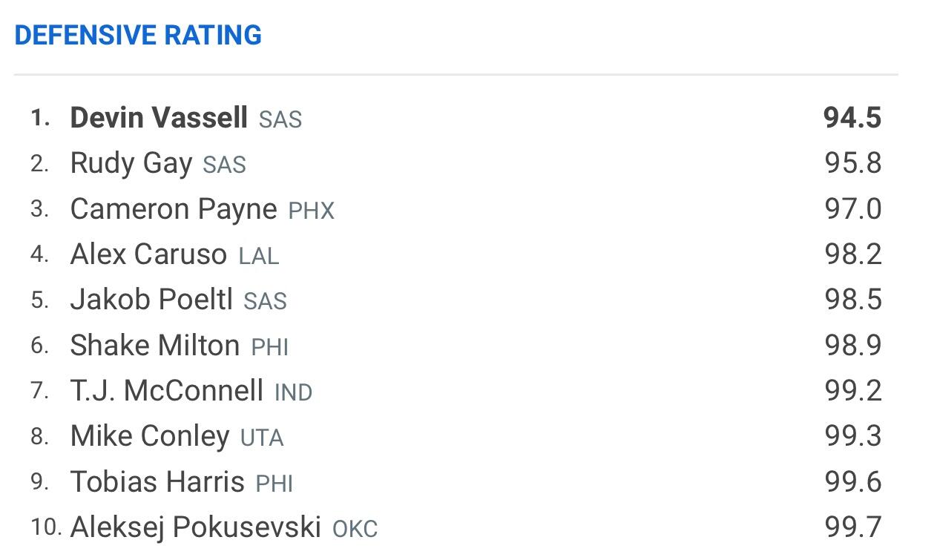Image resolution: width=937 pixels, height=560 pixels.
Task: Select the 94.5 rating value
Action: (x=852, y=118)
